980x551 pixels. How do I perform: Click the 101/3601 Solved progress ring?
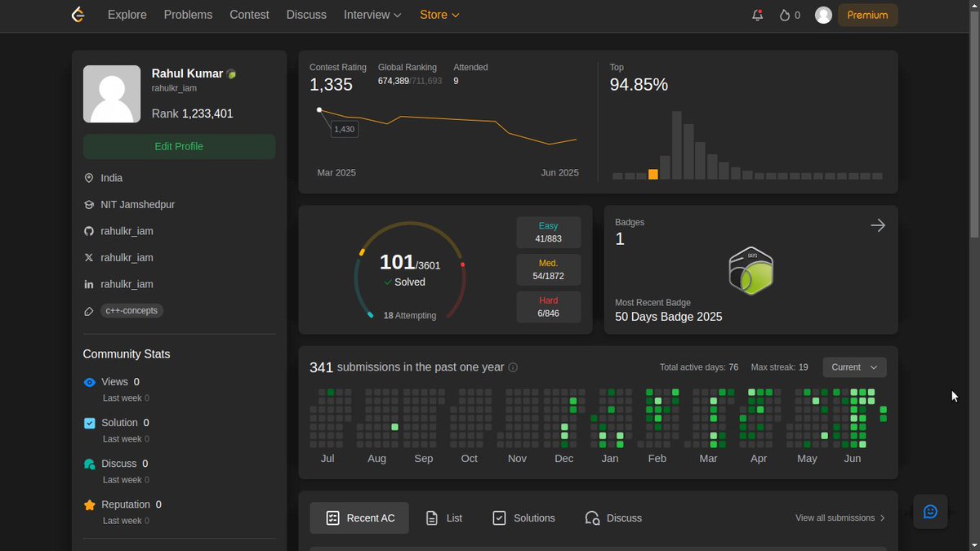pyautogui.click(x=410, y=272)
